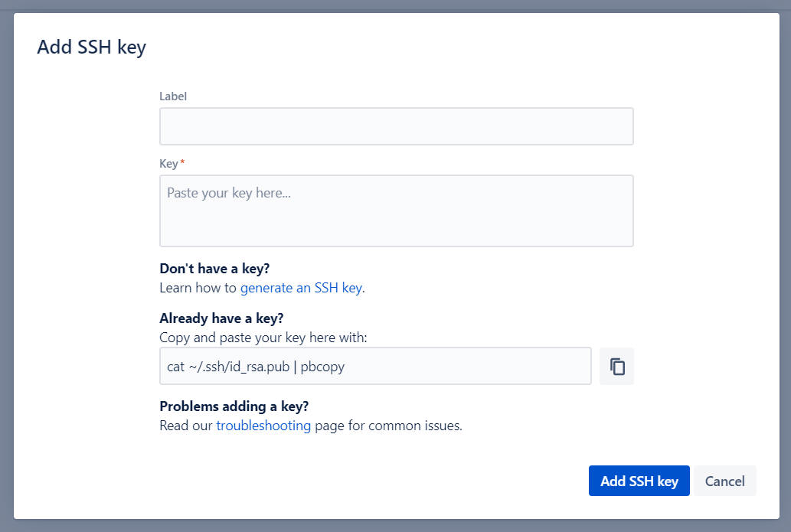Focus the "Paste your key here" textarea
791x532 pixels.
pyautogui.click(x=396, y=211)
